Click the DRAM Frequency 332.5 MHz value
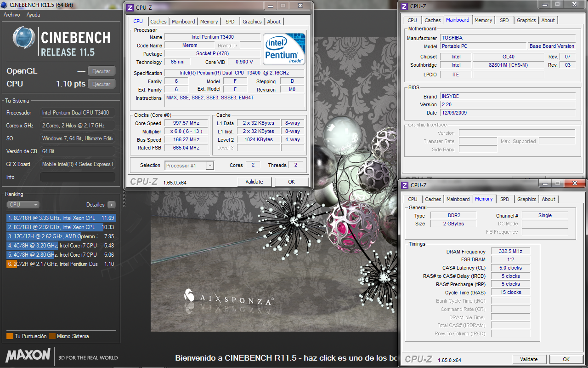Image resolution: width=588 pixels, height=368 pixels. click(x=510, y=252)
